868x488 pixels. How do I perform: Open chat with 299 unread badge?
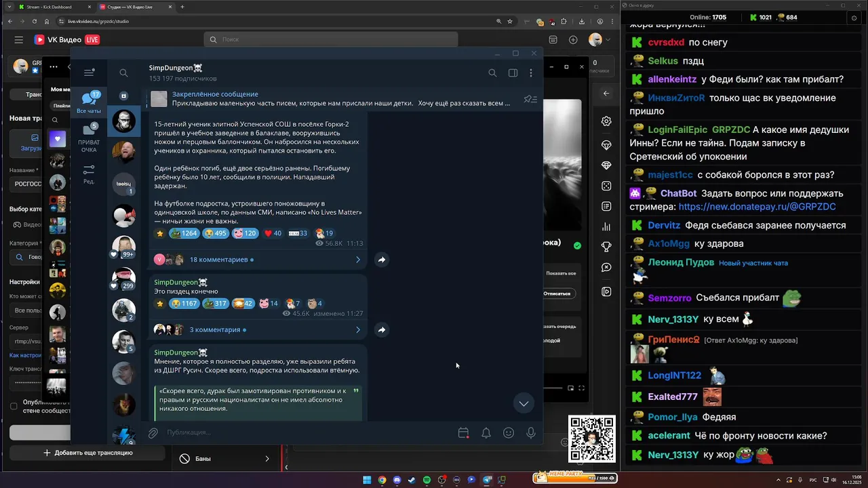tap(123, 279)
